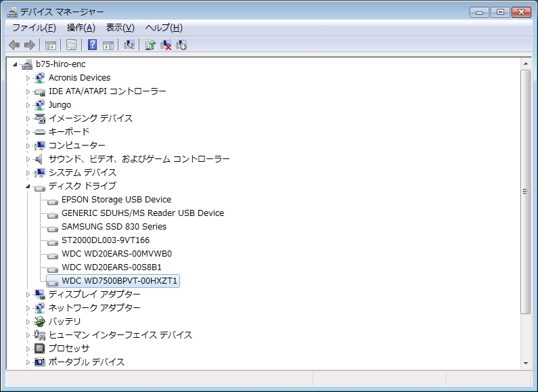
Task: Expand the ディスプレイ アダプター node
Action: pyautogui.click(x=28, y=295)
